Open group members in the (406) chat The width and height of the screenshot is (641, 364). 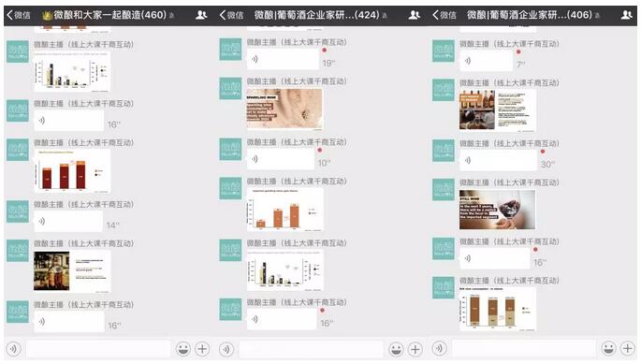pyautogui.click(x=627, y=16)
